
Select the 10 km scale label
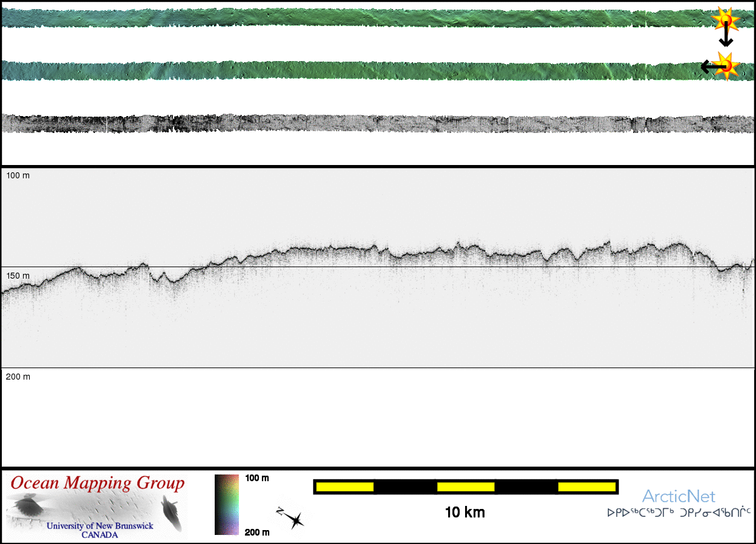click(464, 513)
